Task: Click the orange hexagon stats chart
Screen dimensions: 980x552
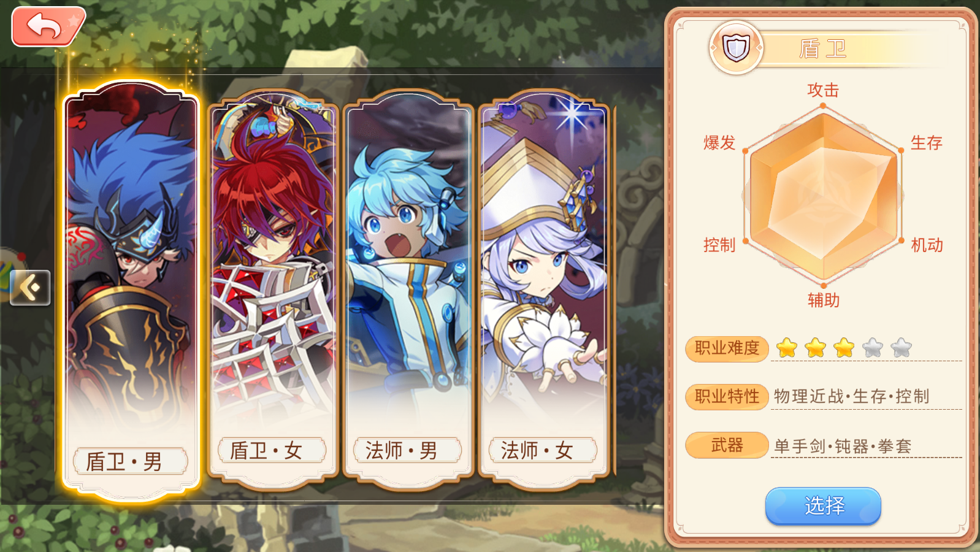Action: [823, 196]
